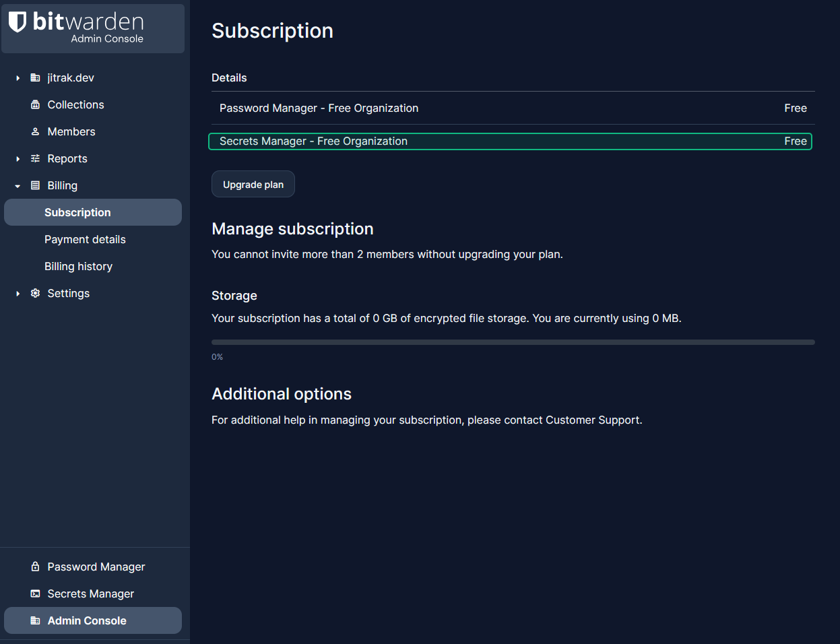The height and width of the screenshot is (644, 840).
Task: Click the Admin Console logo subtitle
Action: pos(107,39)
